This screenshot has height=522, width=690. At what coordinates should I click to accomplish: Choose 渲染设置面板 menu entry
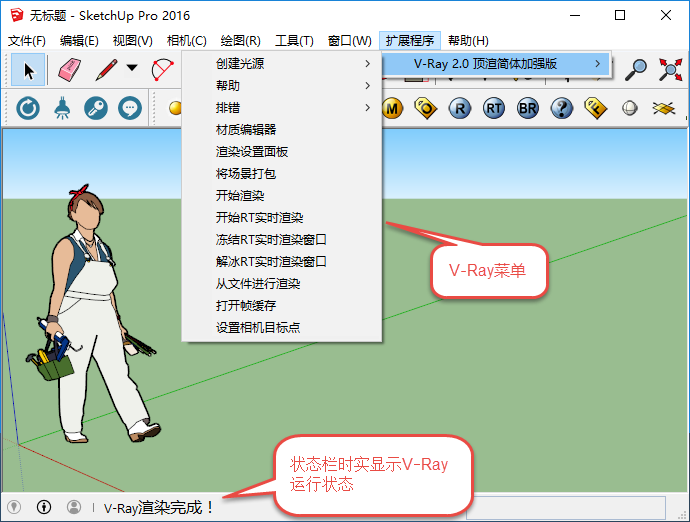pos(282,152)
